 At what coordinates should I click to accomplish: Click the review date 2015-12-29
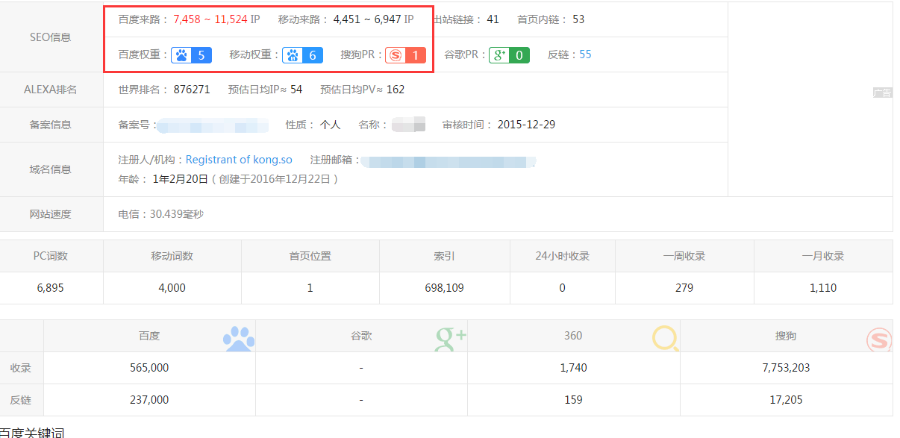point(526,125)
